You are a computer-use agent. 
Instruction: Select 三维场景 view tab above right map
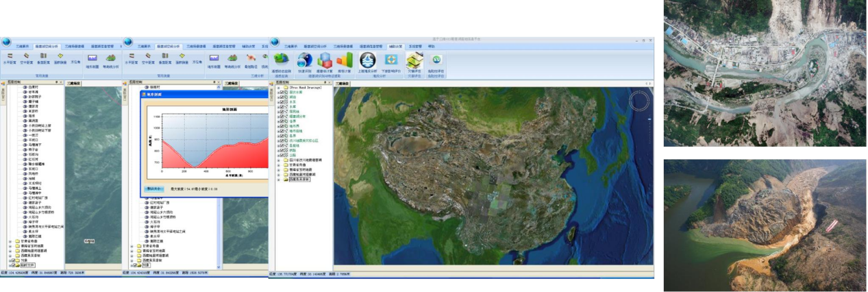coord(343,83)
